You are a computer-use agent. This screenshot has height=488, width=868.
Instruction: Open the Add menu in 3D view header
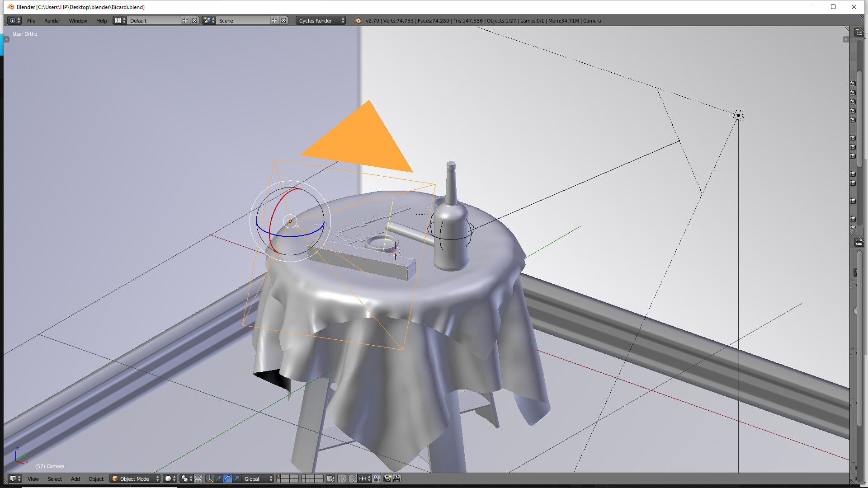point(75,479)
